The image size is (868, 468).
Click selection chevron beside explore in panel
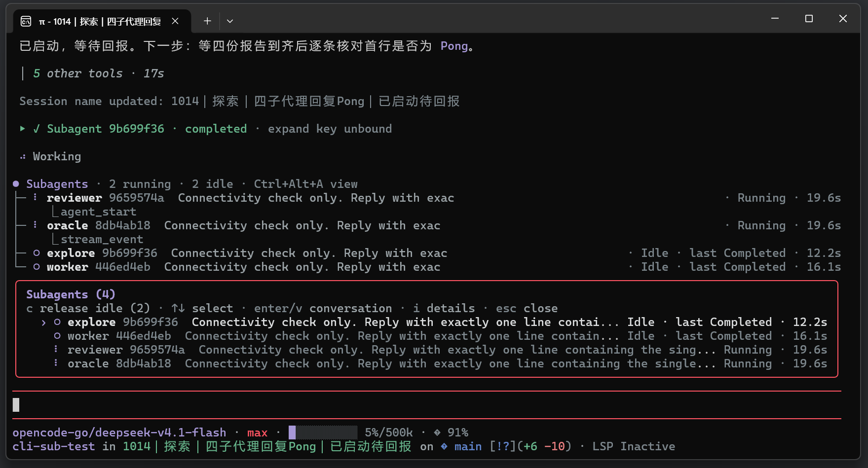click(x=43, y=323)
